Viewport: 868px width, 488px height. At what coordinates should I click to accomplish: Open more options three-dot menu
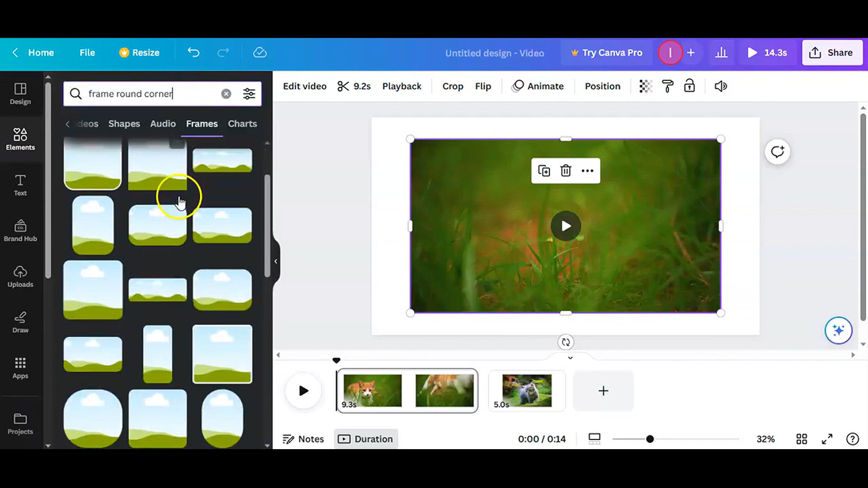point(587,171)
